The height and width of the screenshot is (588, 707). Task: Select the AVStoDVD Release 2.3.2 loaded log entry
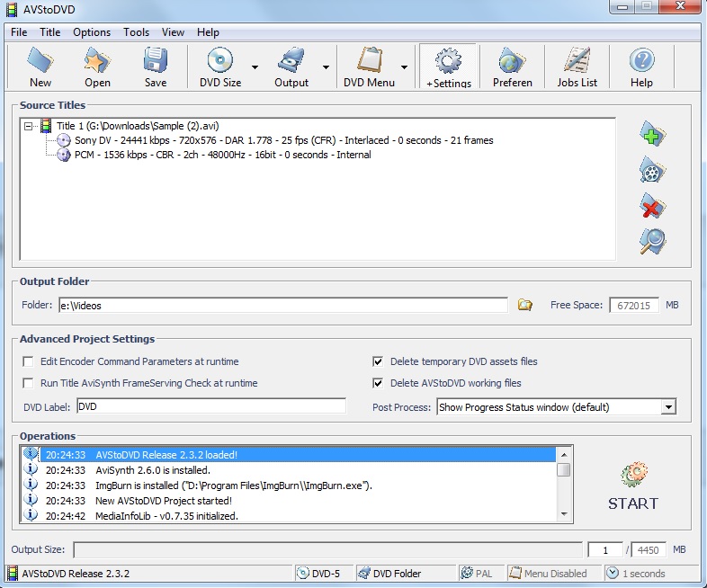pos(289,455)
